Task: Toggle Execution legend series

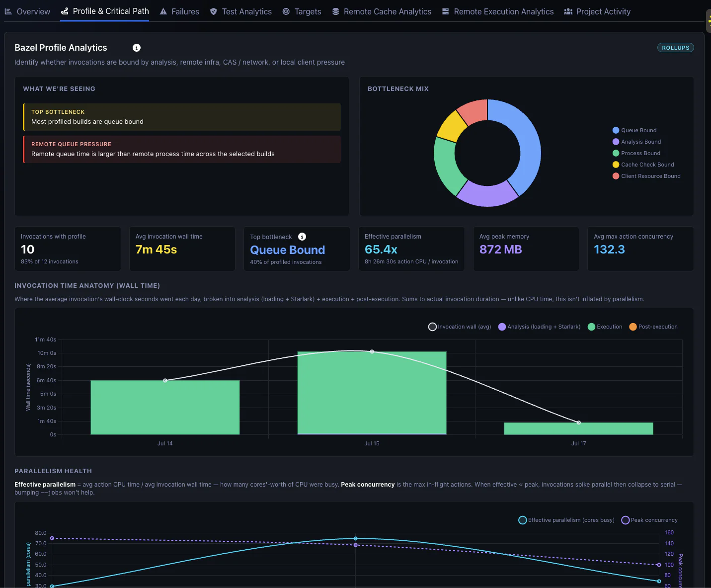Action: (x=605, y=327)
